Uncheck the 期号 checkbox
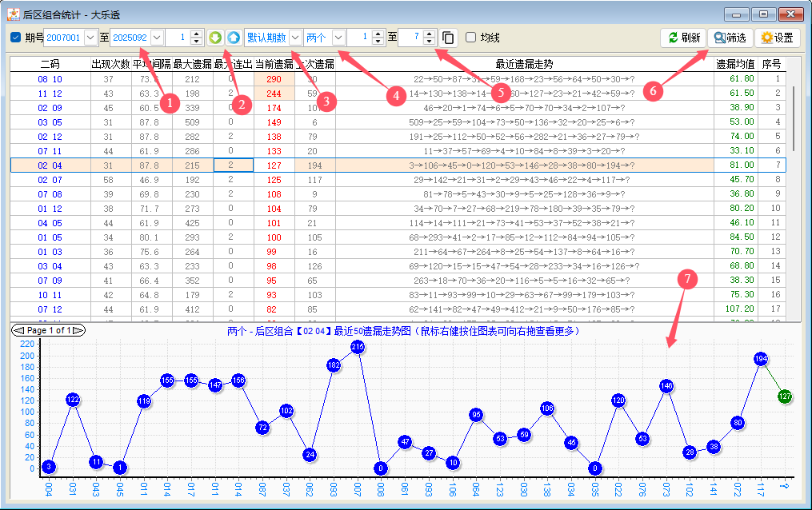The height and width of the screenshot is (510, 812). click(x=16, y=38)
